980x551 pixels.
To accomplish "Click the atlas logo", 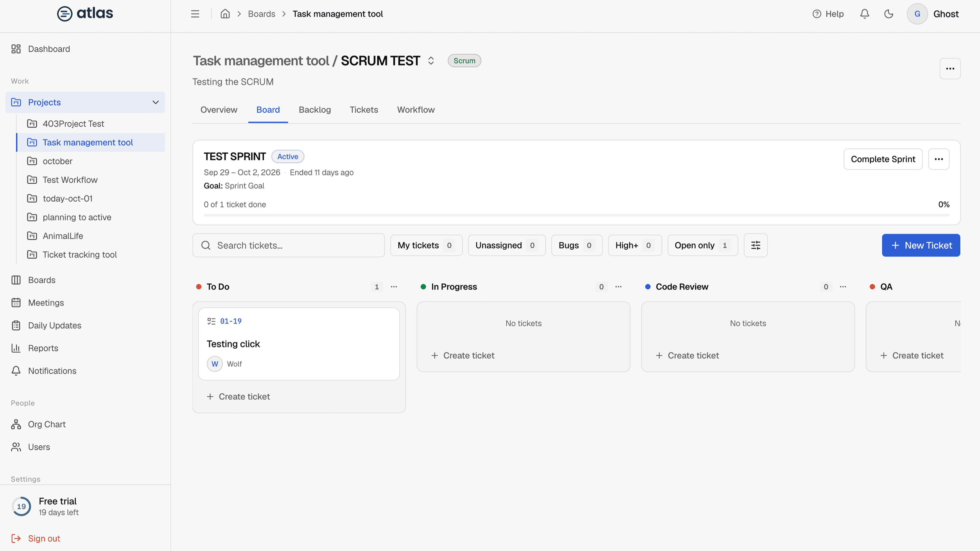I will point(85,14).
